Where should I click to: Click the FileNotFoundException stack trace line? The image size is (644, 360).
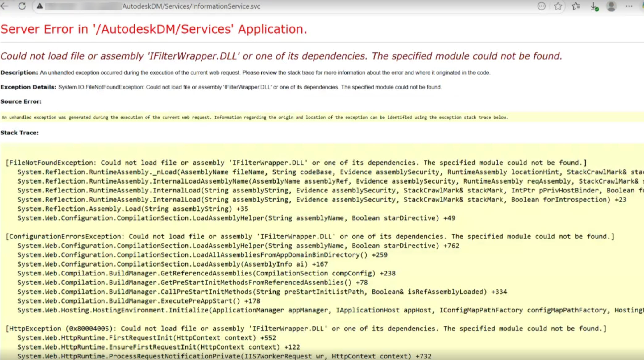296,163
